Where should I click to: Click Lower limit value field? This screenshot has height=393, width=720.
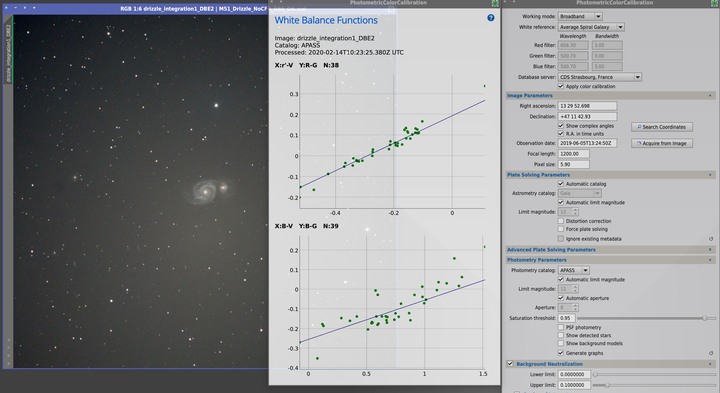click(574, 374)
